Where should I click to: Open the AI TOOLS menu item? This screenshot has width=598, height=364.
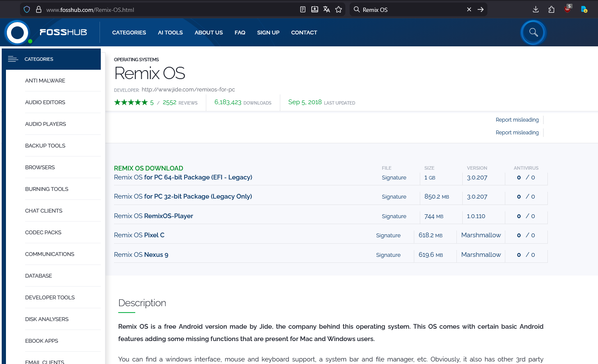170,32
